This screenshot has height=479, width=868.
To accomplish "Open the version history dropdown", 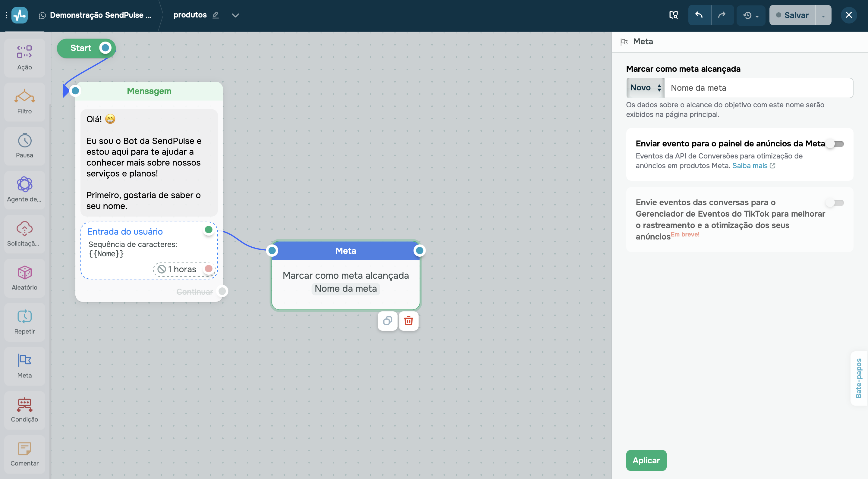I will 751,15.
